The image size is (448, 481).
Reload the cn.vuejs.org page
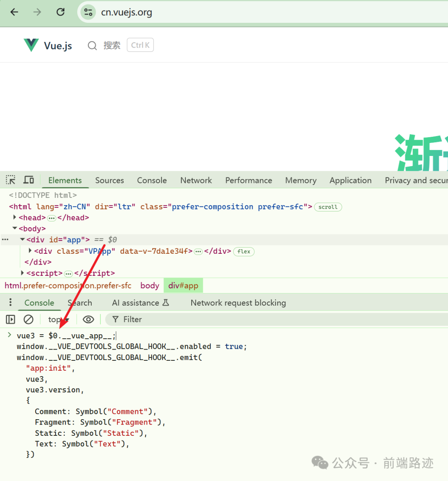[61, 12]
